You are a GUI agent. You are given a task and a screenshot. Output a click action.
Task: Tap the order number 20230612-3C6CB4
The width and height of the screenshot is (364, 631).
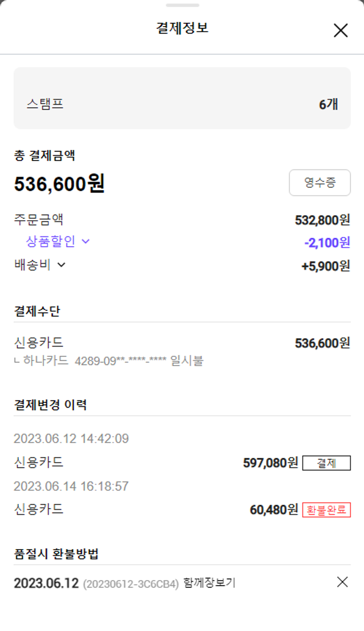[131, 583]
